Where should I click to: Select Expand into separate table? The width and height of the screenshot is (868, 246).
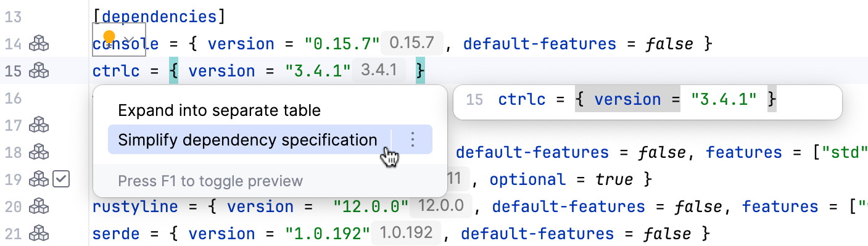pos(219,110)
